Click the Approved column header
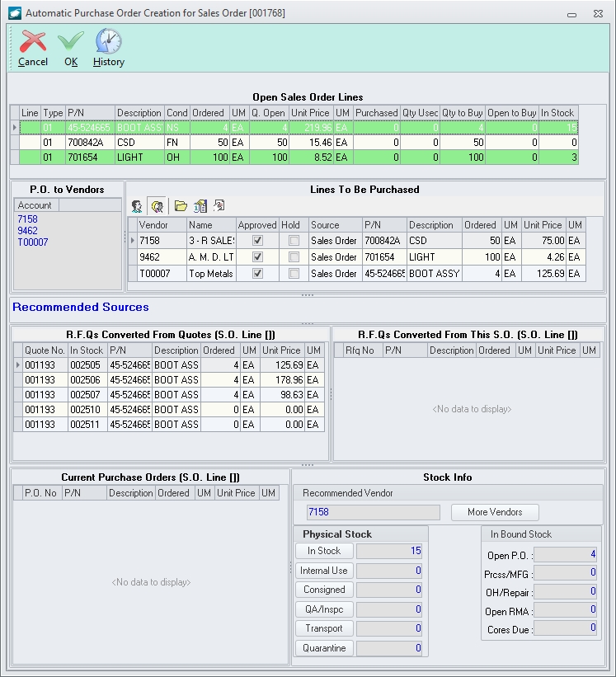The image size is (616, 677). click(x=258, y=225)
